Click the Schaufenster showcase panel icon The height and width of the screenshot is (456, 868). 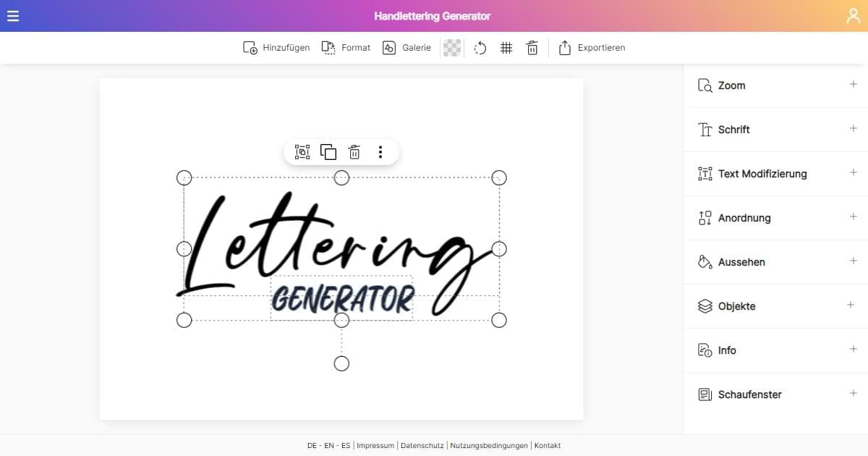click(x=705, y=394)
